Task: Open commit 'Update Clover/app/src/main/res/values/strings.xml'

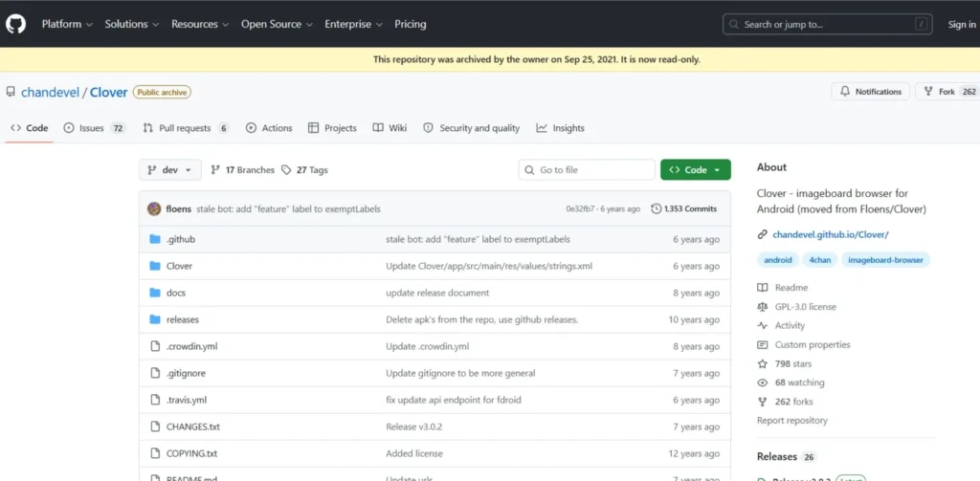Action: pos(489,266)
